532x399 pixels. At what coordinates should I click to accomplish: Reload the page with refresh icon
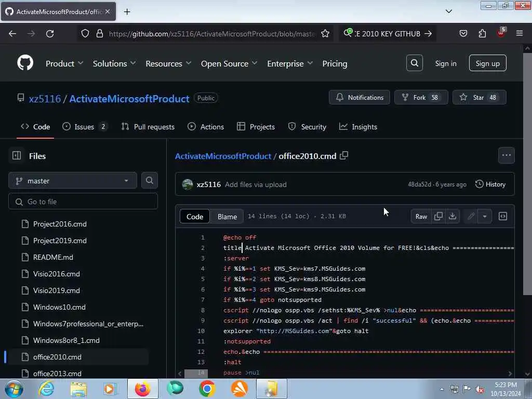(50, 34)
